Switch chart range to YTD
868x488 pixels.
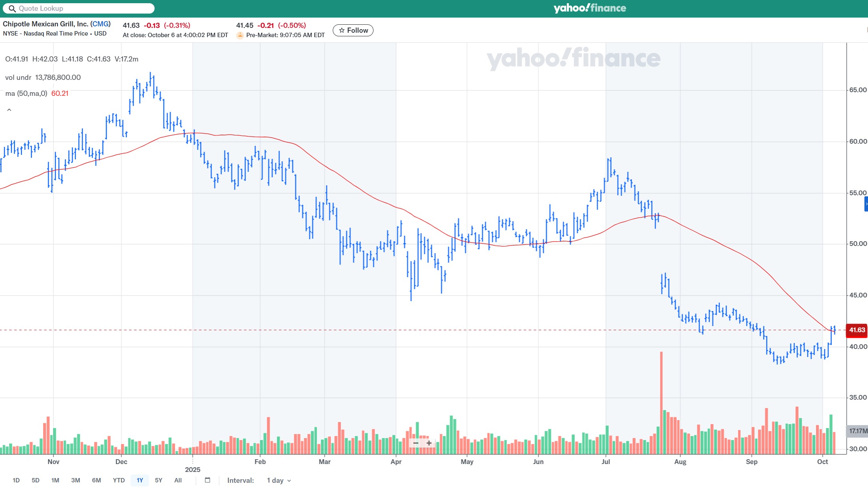click(119, 480)
